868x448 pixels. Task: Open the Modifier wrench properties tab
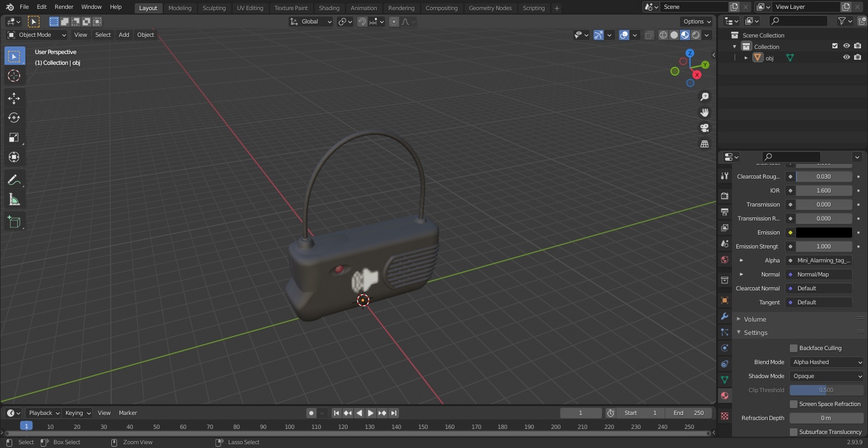724,316
